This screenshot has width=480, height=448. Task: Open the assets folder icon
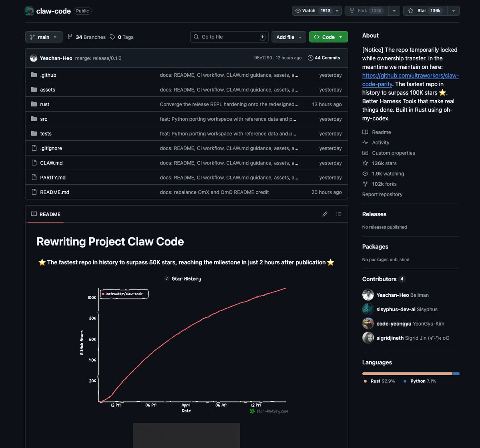(x=34, y=90)
